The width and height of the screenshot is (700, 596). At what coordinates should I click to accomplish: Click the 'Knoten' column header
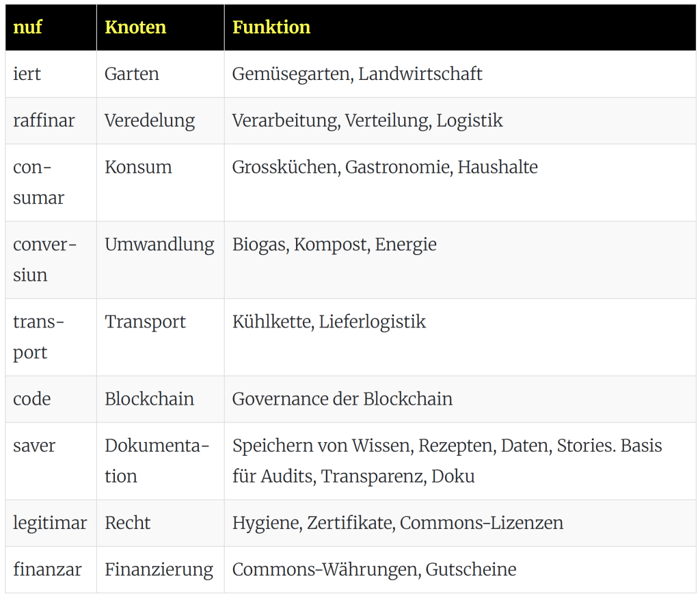135,27
